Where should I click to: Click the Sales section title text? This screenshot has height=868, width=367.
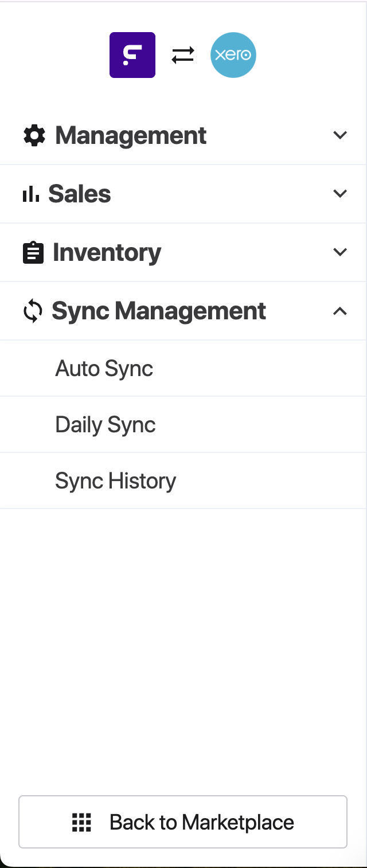[x=80, y=194]
